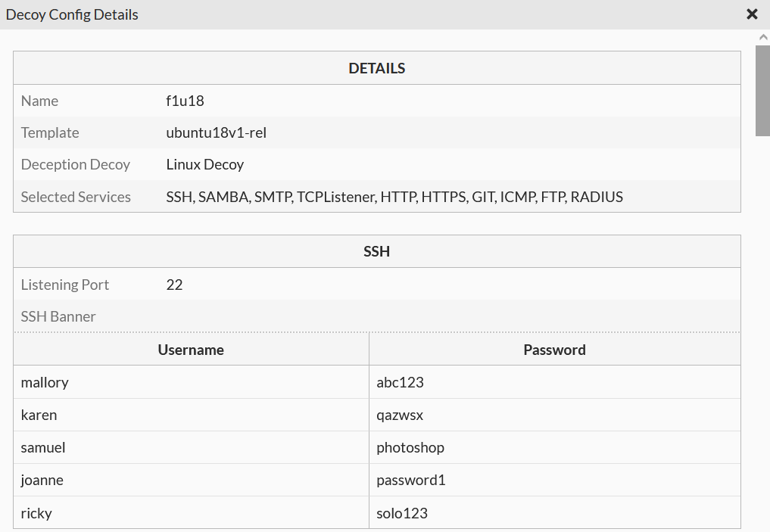Screen dimensions: 770x532
Task: Click the password photoshop for samuel
Action: click(x=410, y=447)
